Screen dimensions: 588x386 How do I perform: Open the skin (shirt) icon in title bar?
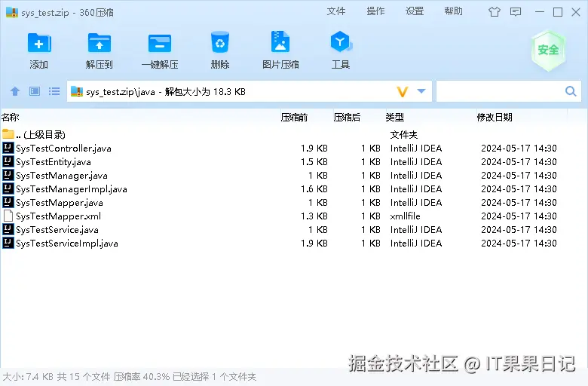tap(495, 12)
